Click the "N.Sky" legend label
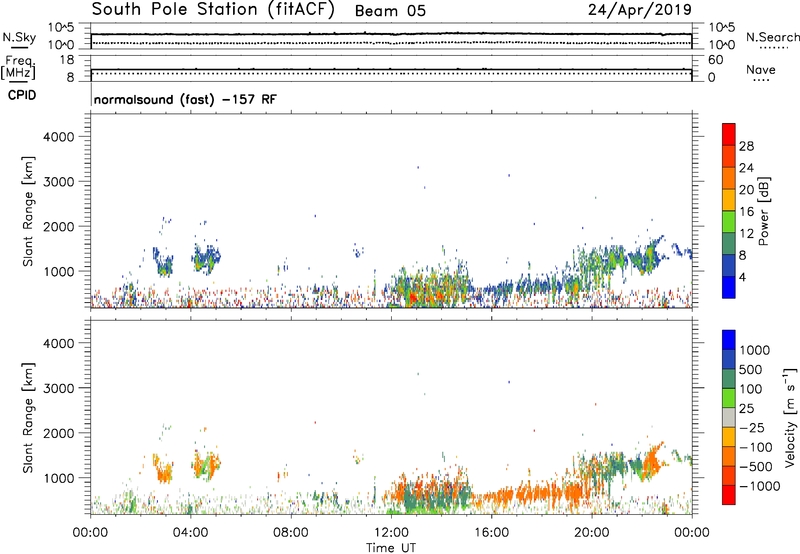The width and height of the screenshot is (800, 554). coord(19,37)
